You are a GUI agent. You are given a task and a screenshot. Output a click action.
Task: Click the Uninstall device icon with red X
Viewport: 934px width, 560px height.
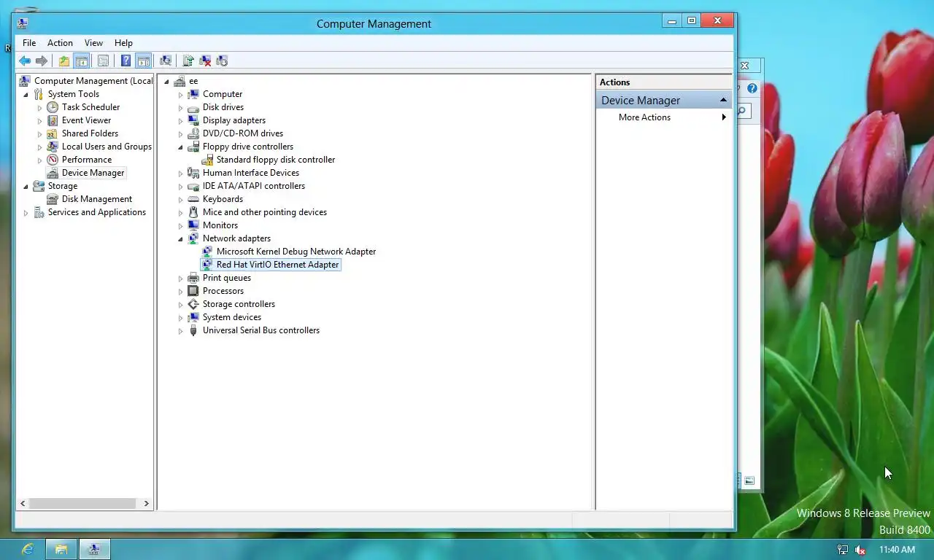click(205, 61)
